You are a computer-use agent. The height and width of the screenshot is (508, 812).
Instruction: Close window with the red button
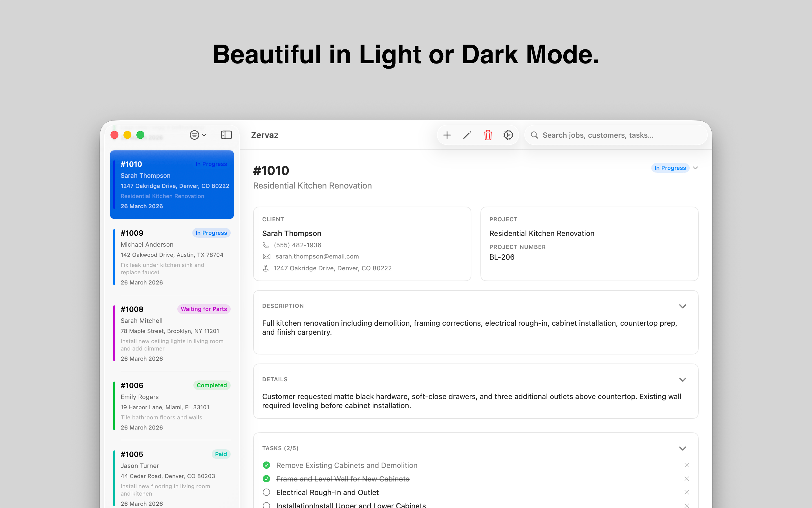[114, 135]
